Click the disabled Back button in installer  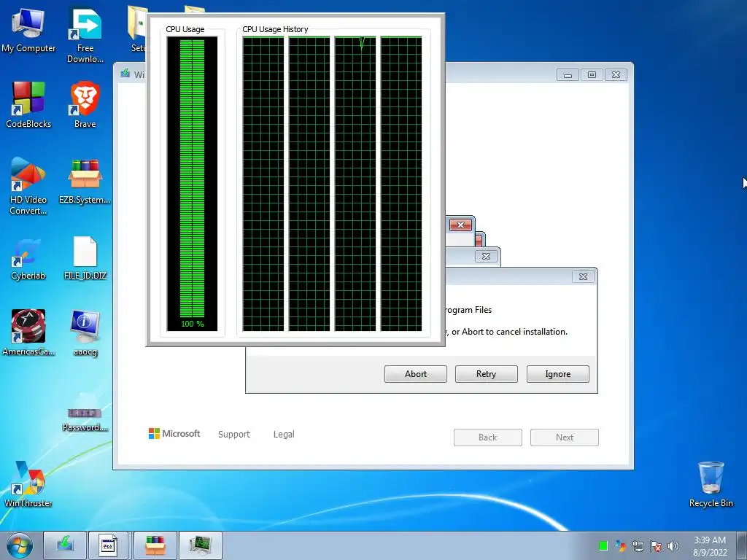pyautogui.click(x=488, y=437)
